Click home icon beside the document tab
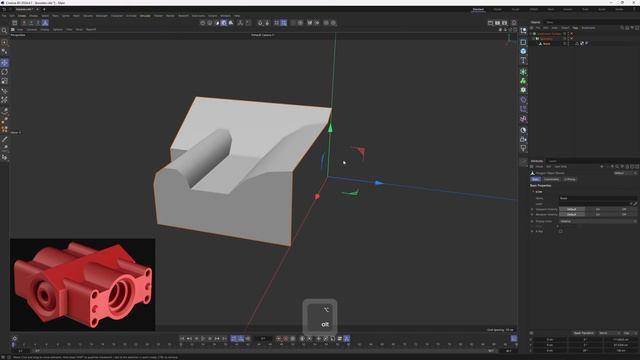The height and width of the screenshot is (360, 640). 4,9
